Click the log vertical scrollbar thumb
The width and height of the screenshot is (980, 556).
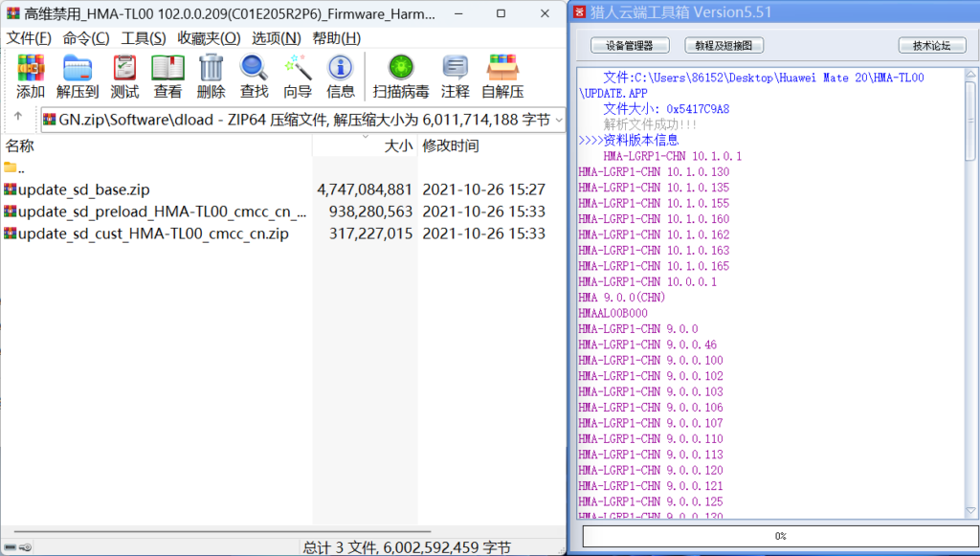[970, 121]
